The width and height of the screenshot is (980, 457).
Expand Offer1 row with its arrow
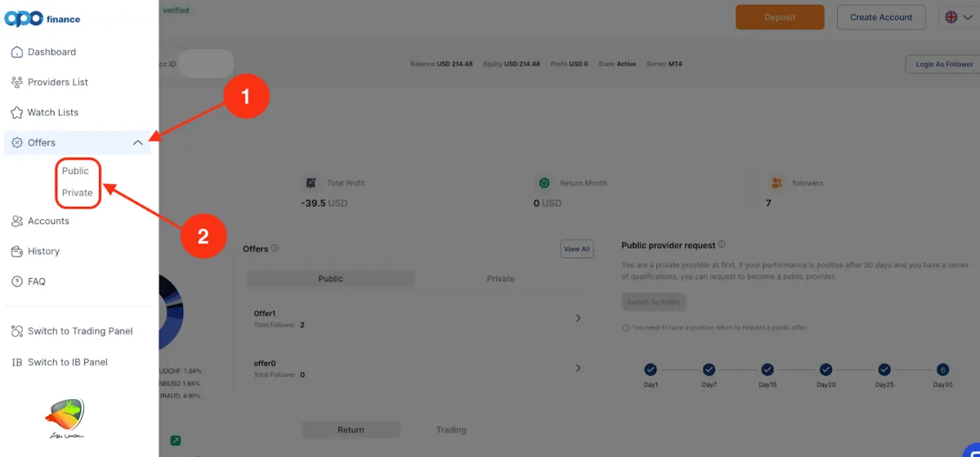click(x=578, y=318)
